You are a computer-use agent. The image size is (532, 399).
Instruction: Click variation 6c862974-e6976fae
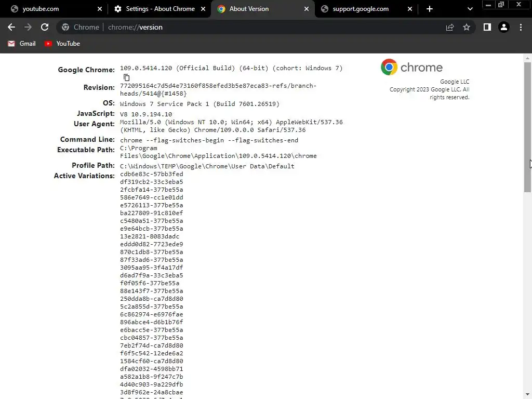pos(151,314)
